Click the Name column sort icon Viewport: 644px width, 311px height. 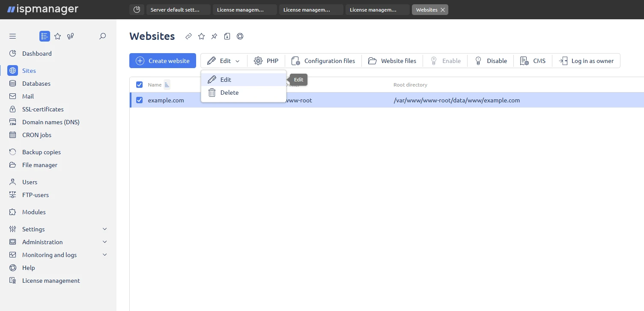(x=167, y=85)
